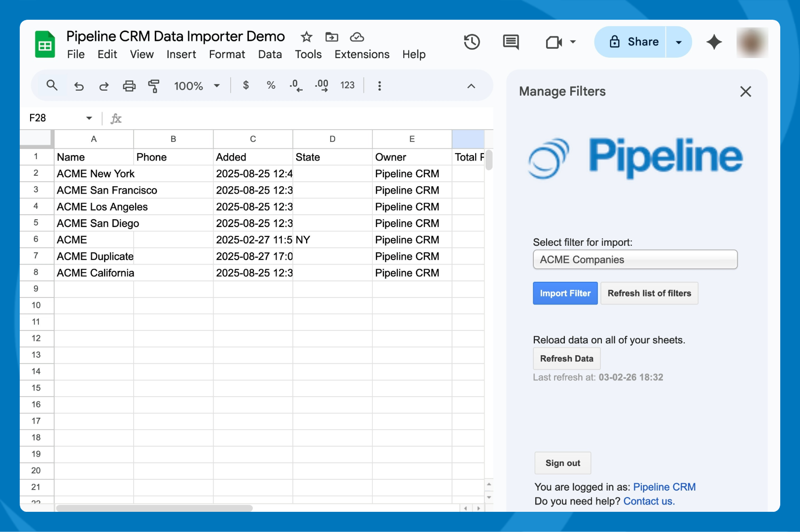Click the Import Filter button
Viewport: 800px width, 532px height.
click(x=565, y=293)
